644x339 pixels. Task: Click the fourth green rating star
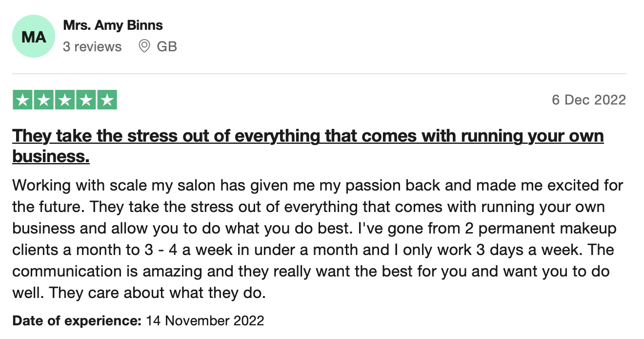tap(86, 100)
